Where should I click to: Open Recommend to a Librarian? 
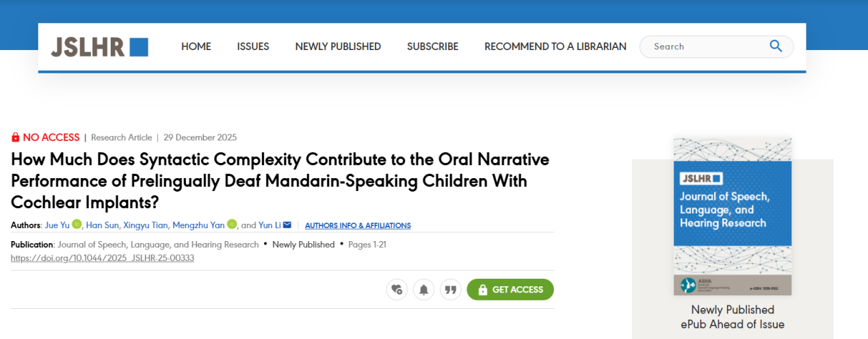555,47
